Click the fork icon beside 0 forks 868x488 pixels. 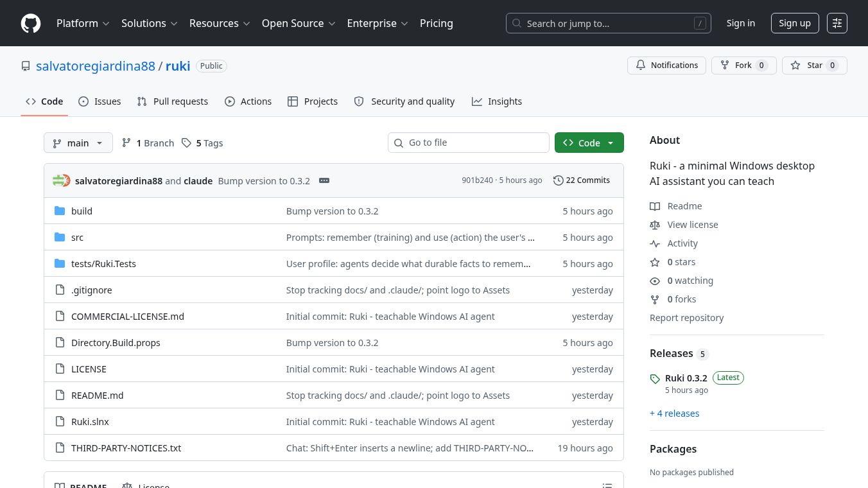(x=655, y=299)
